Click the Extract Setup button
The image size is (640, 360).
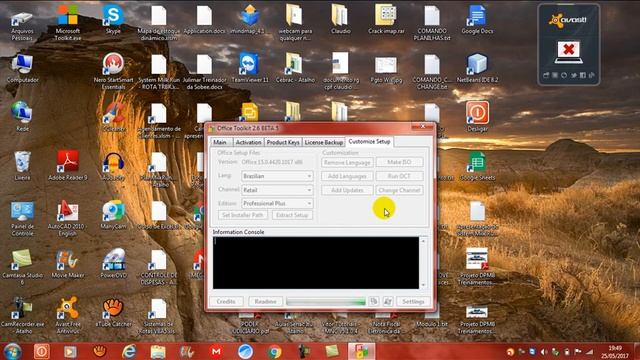coord(292,215)
